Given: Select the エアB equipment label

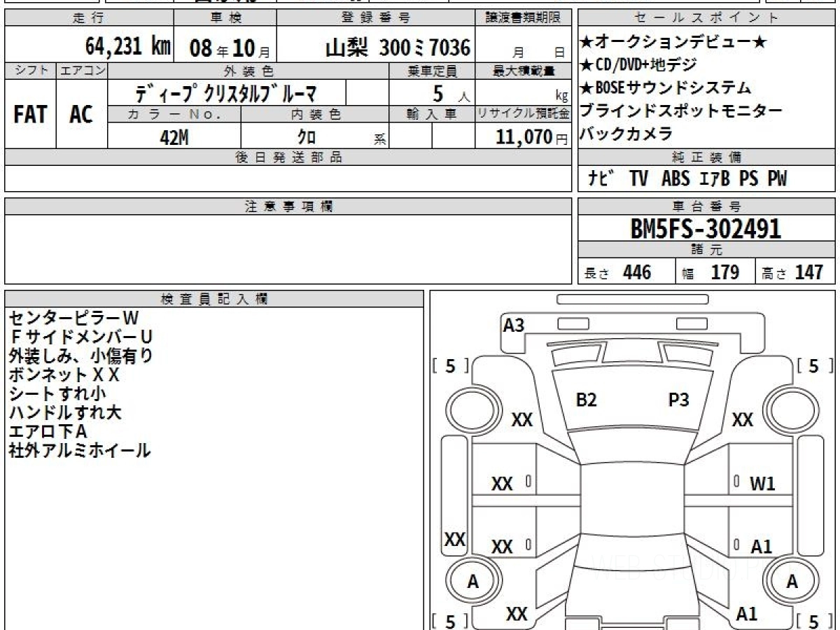Looking at the screenshot, I should pos(714,178).
